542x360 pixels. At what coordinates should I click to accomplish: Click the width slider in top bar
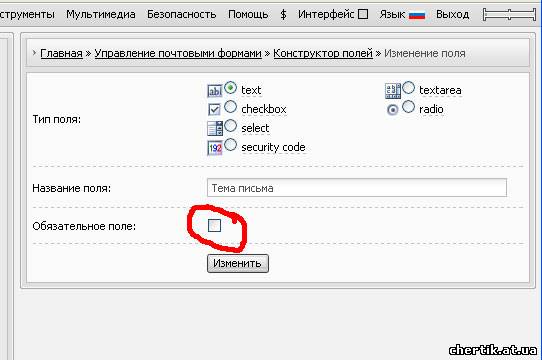coord(510,15)
